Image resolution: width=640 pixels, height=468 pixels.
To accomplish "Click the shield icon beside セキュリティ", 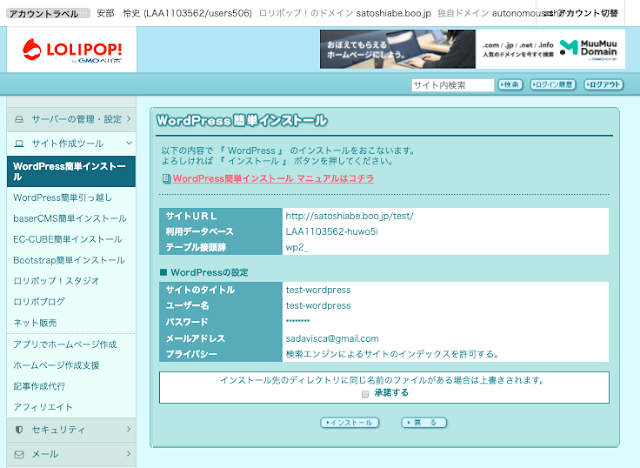I will pos(19,430).
